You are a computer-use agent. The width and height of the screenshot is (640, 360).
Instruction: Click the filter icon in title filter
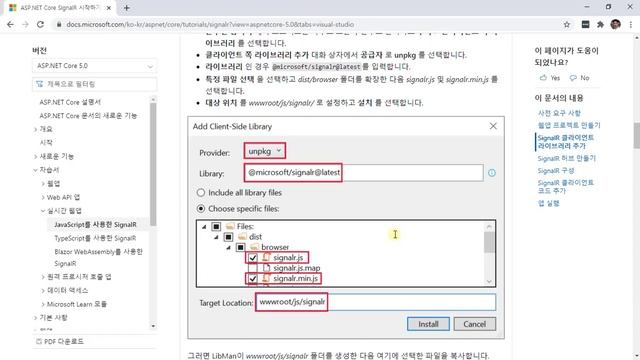coord(40,84)
